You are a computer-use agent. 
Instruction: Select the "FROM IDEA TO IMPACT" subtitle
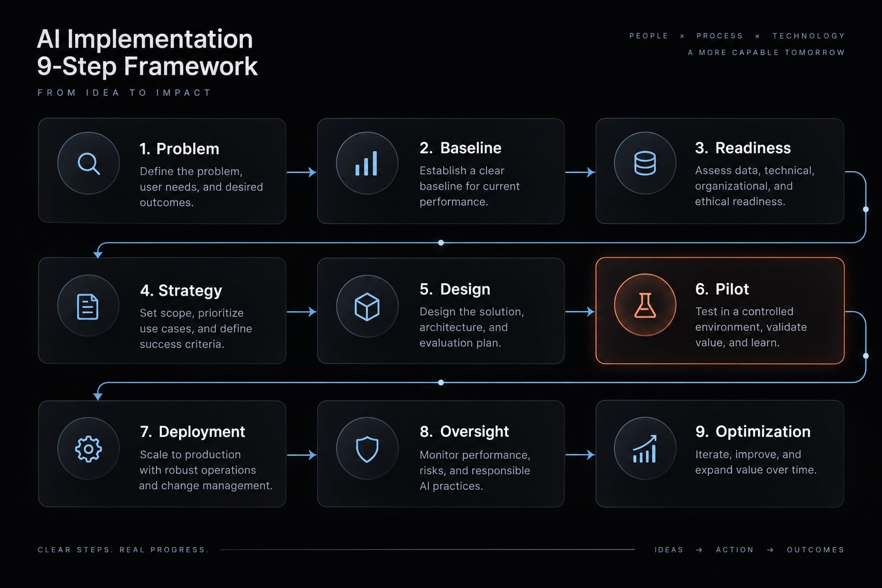125,92
